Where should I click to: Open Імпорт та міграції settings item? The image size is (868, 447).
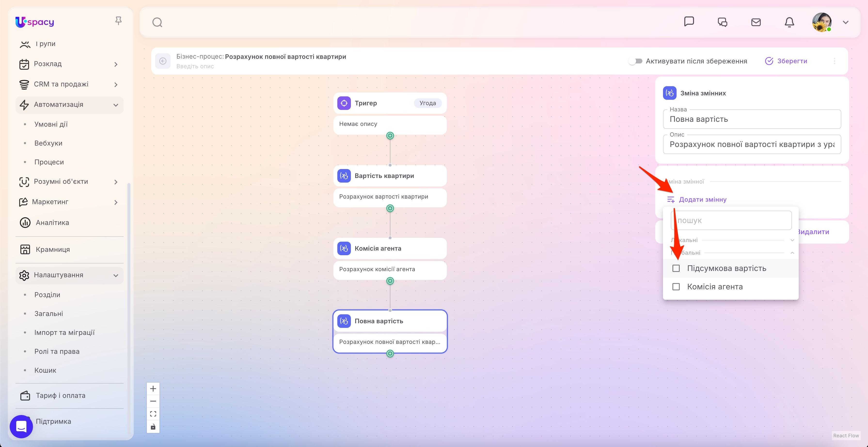pyautogui.click(x=64, y=332)
